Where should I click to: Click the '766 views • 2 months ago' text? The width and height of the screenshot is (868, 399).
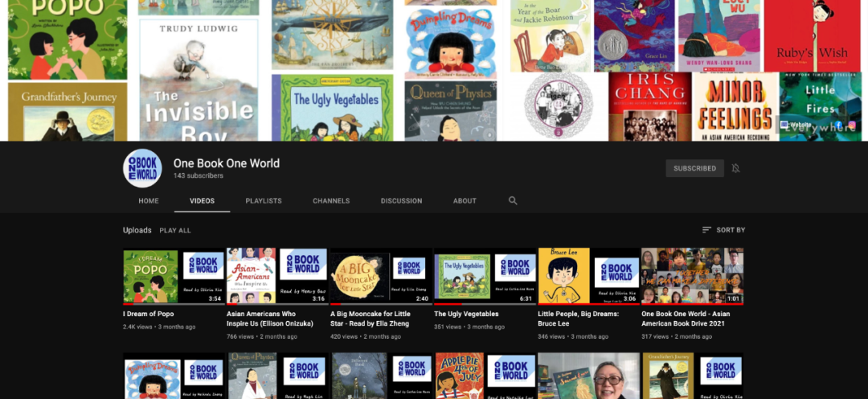pyautogui.click(x=262, y=336)
